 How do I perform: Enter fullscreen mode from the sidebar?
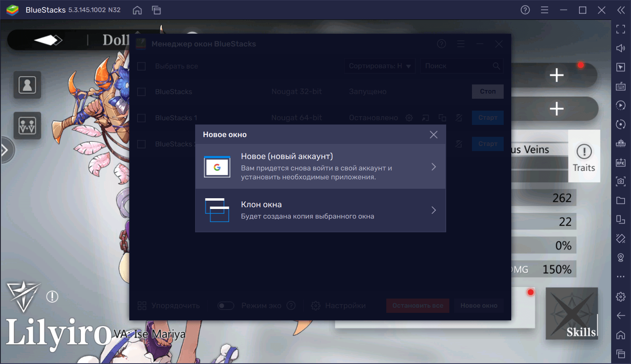click(621, 29)
